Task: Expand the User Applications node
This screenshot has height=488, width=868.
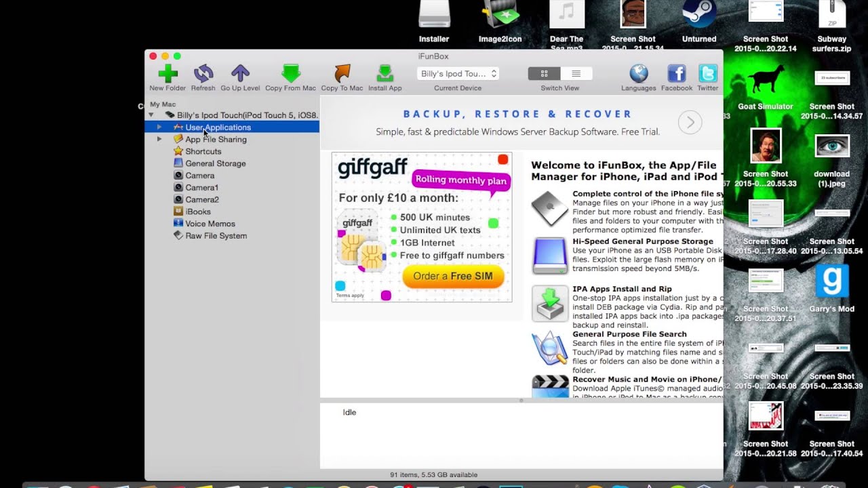Action: pos(159,127)
